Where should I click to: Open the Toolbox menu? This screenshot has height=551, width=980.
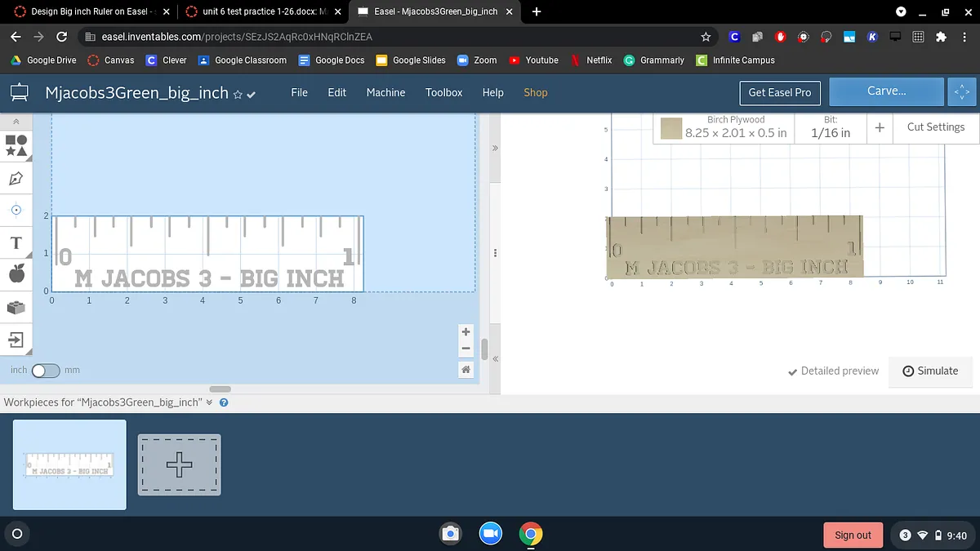[x=443, y=92]
